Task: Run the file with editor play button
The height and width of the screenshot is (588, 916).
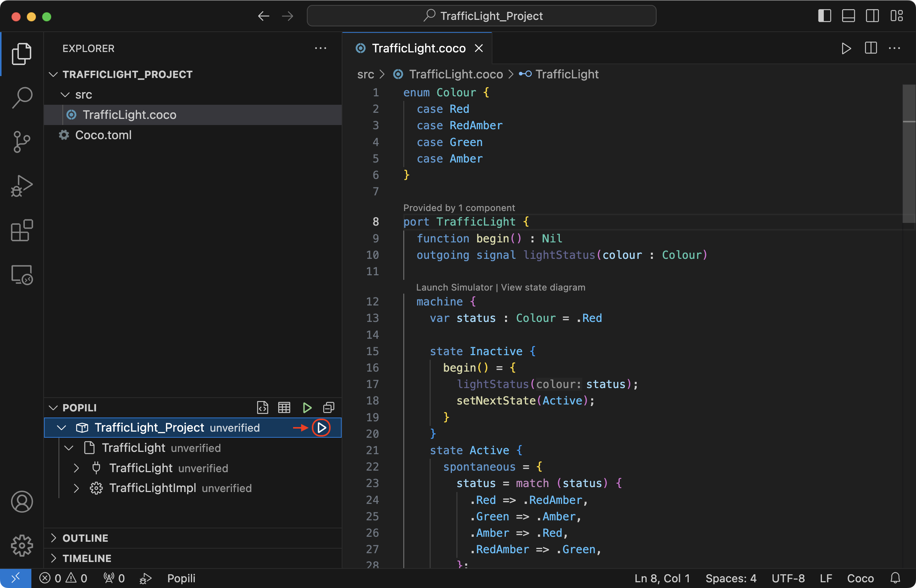Action: click(846, 49)
